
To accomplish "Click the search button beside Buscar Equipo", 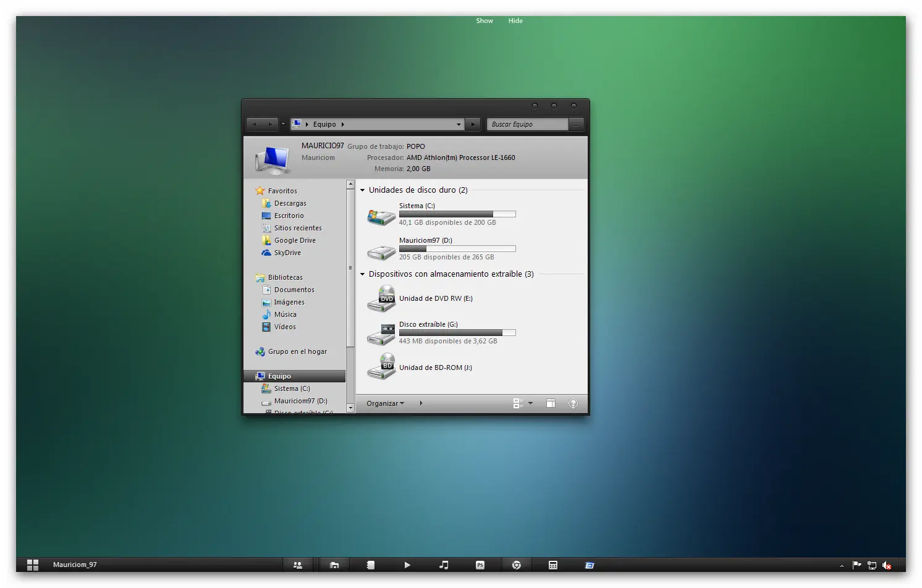I will (576, 124).
